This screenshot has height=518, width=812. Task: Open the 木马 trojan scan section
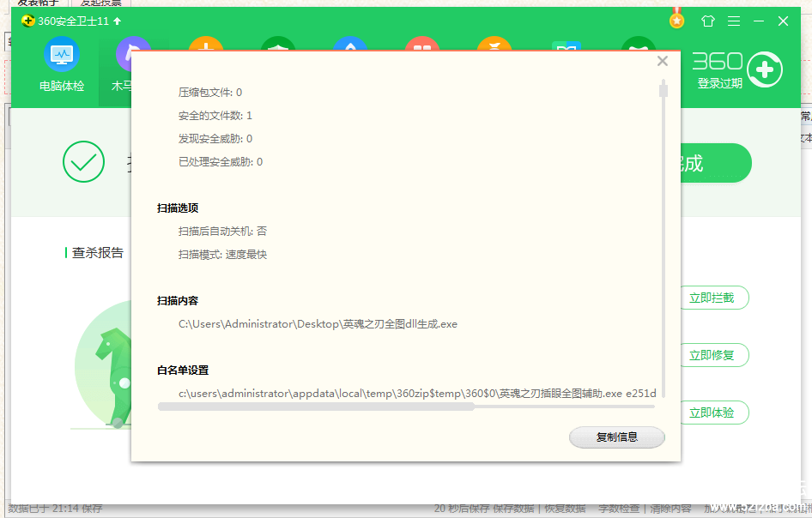123,64
